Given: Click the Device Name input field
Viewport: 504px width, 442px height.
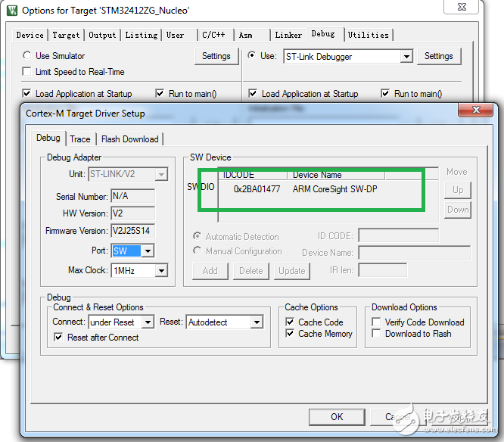Looking at the screenshot, I should [415, 253].
